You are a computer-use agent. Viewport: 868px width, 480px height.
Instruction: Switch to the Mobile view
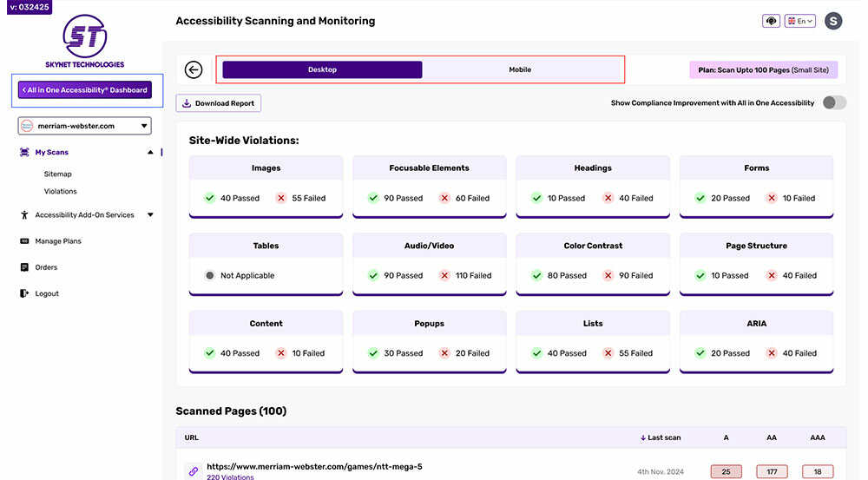click(520, 69)
